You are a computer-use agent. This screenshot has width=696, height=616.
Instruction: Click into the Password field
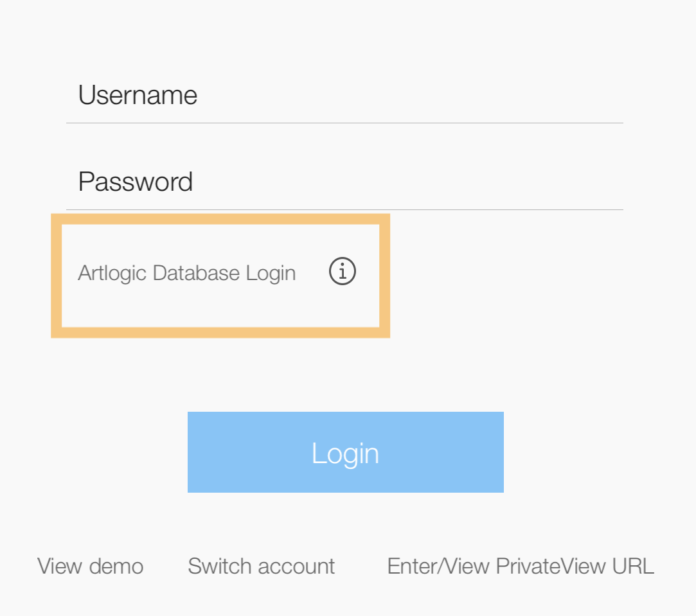344,182
